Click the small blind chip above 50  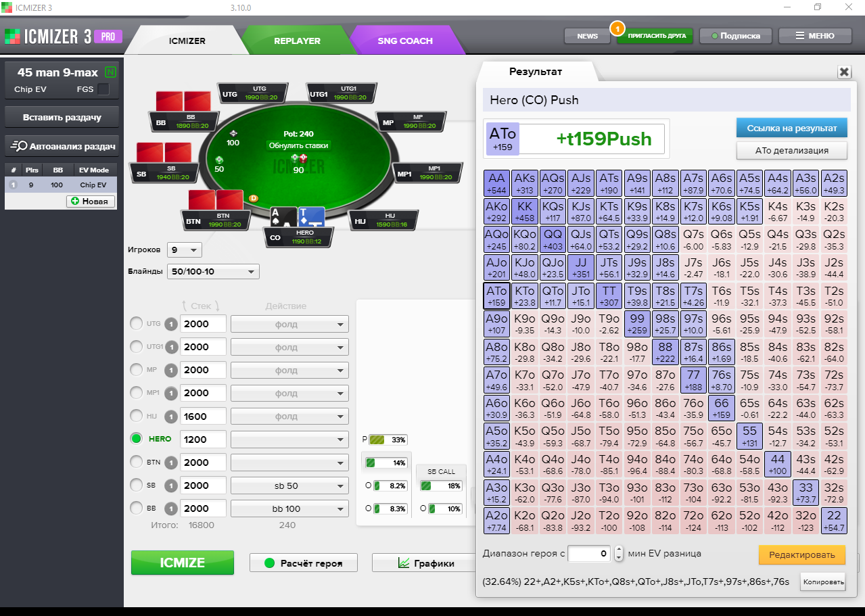coord(219,160)
